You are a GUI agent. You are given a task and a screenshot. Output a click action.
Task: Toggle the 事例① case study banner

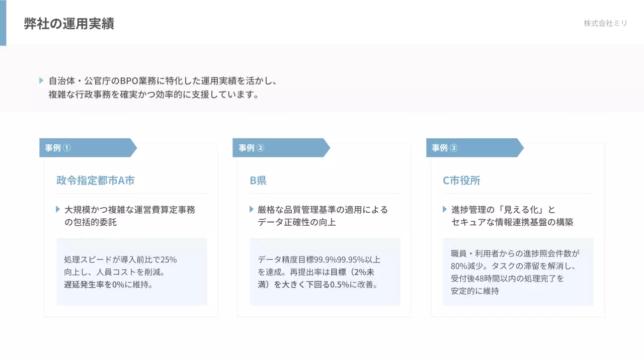coord(83,148)
